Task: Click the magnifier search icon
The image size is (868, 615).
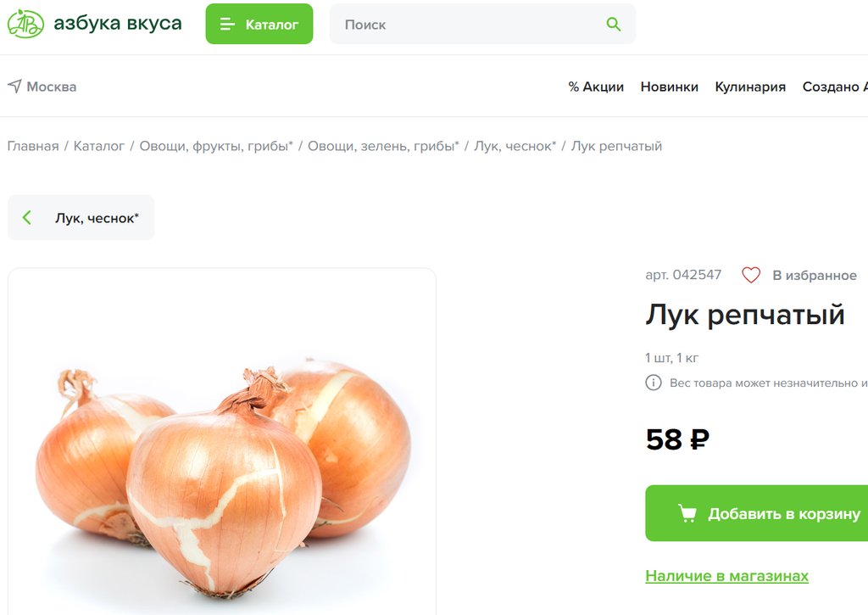Action: coord(614,24)
